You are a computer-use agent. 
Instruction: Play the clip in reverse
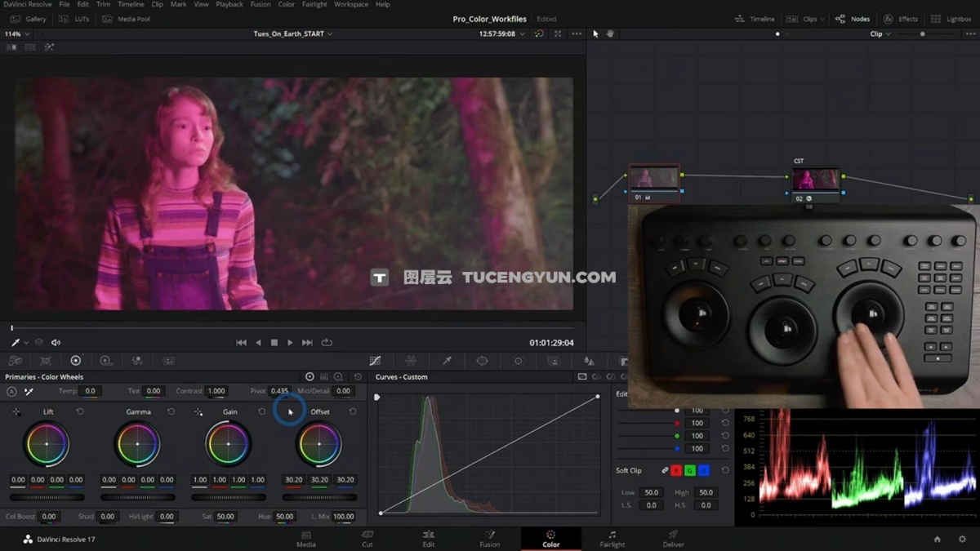(259, 343)
